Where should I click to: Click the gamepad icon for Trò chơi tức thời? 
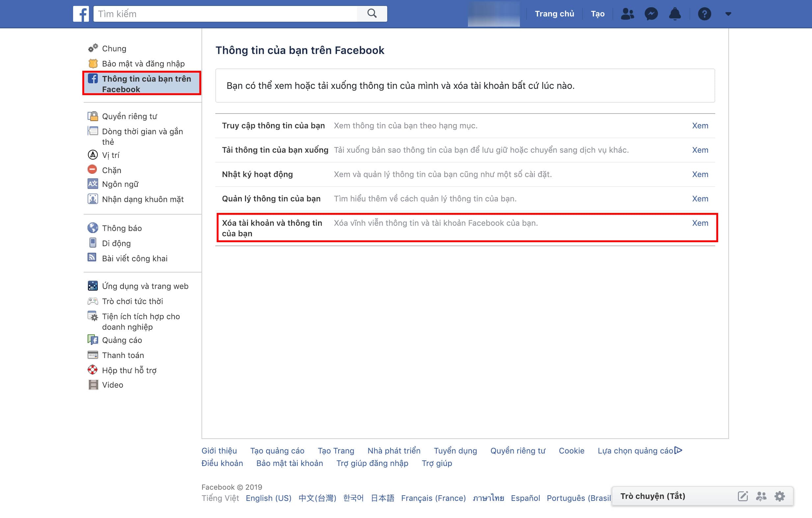[93, 301]
